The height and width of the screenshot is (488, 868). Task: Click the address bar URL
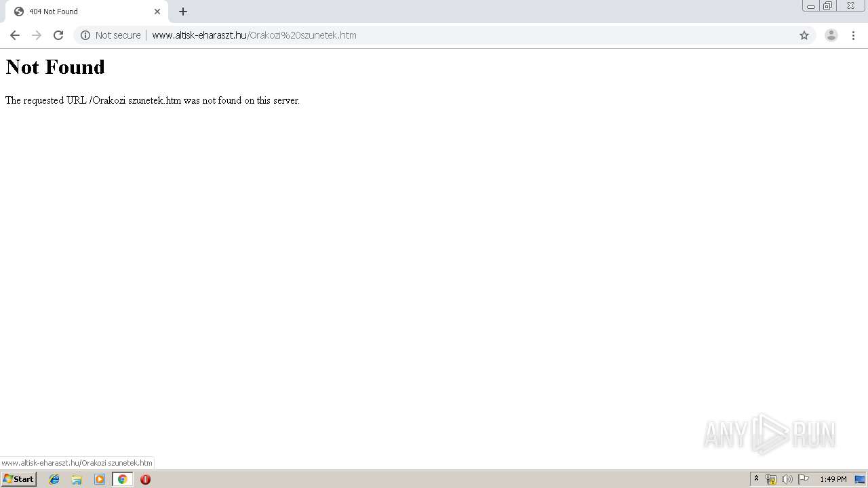(x=254, y=35)
